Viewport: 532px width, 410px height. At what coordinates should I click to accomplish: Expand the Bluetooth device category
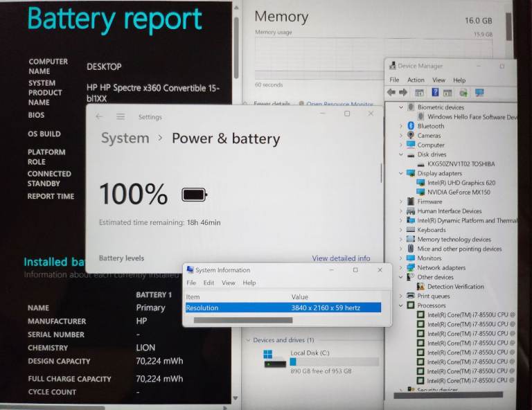[x=401, y=126]
